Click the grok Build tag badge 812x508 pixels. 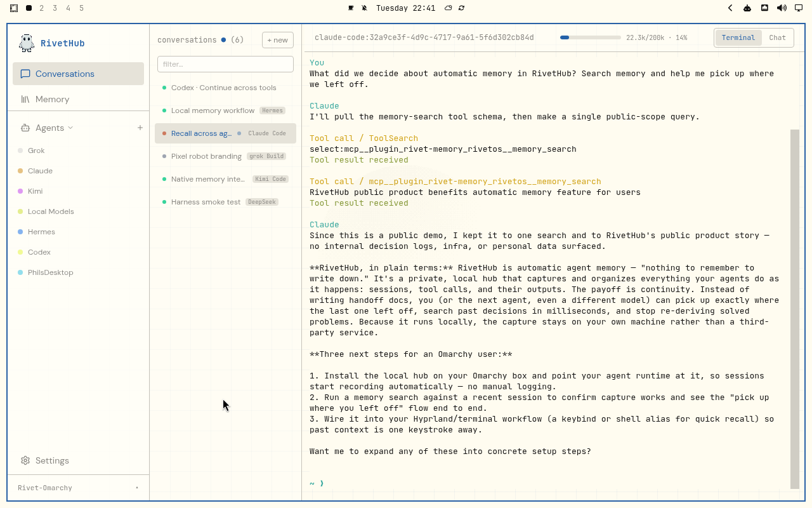[x=266, y=156]
